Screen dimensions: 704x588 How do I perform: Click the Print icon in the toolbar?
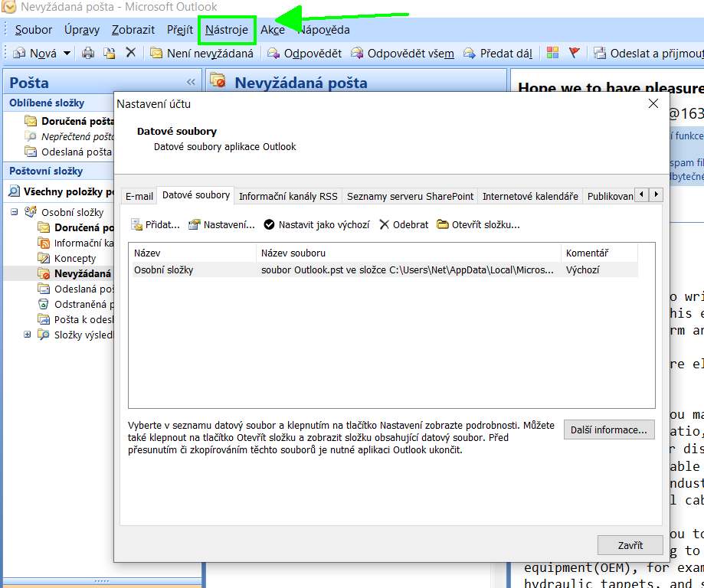[88, 53]
